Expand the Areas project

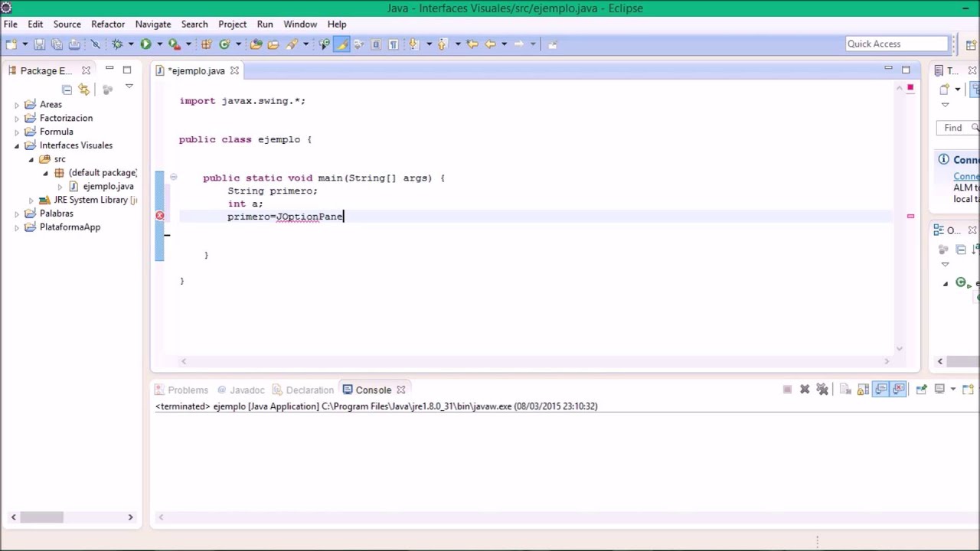click(17, 105)
